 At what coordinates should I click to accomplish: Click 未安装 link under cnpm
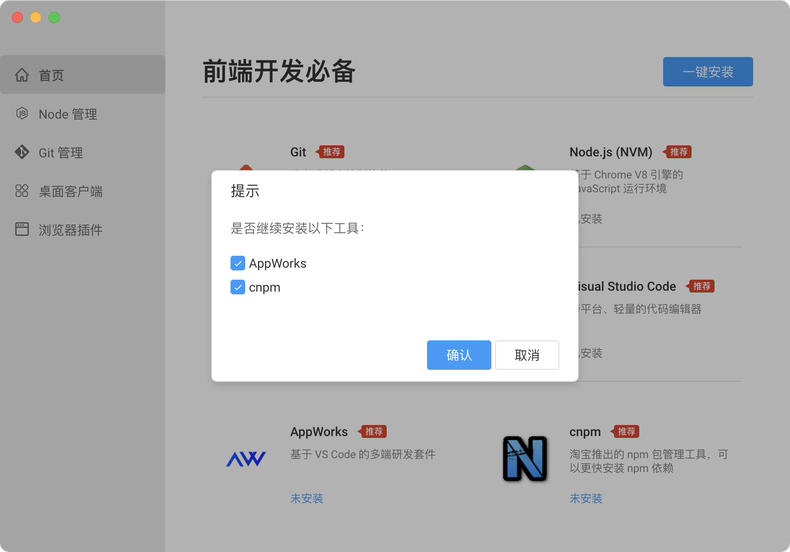(x=586, y=499)
